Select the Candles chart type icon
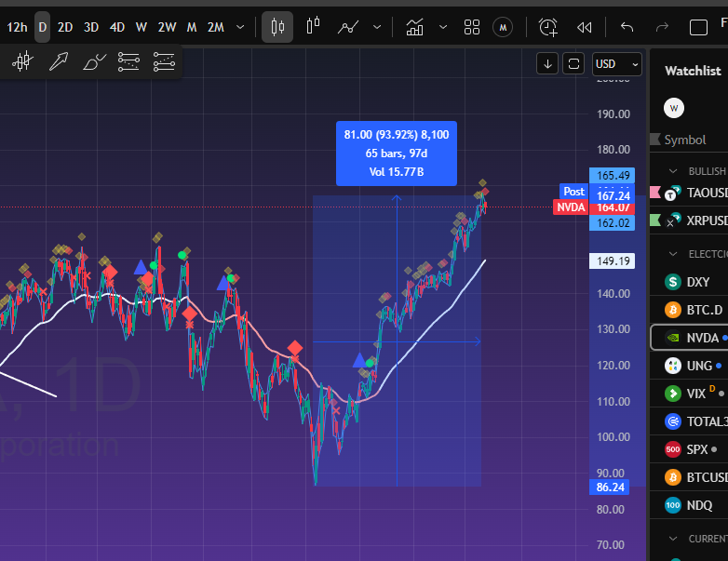The width and height of the screenshot is (728, 561). coord(277,27)
